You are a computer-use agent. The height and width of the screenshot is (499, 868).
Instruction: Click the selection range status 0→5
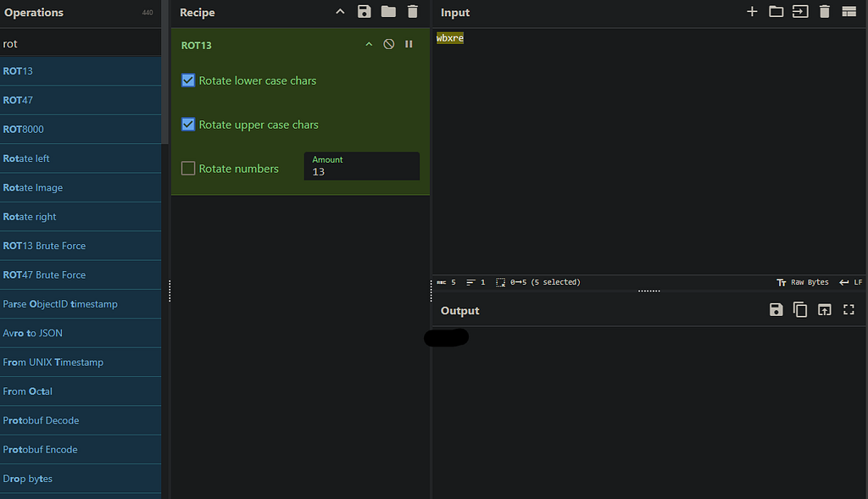point(538,282)
